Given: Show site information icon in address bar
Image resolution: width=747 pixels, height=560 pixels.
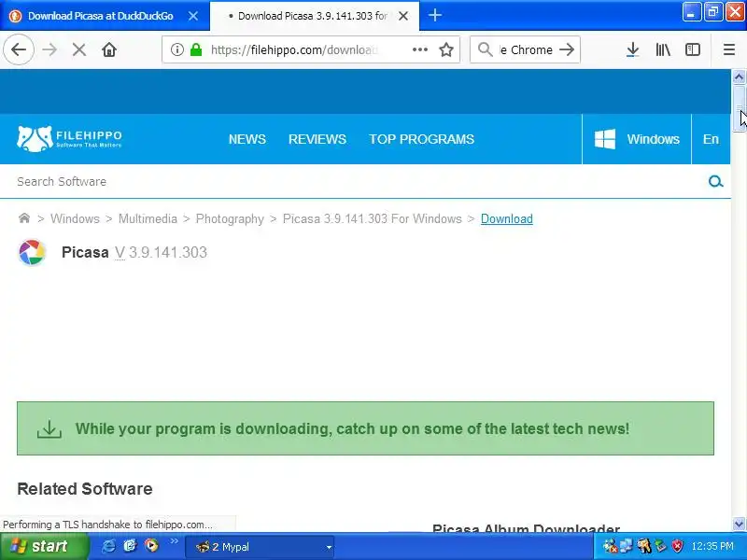Looking at the screenshot, I should coord(176,49).
